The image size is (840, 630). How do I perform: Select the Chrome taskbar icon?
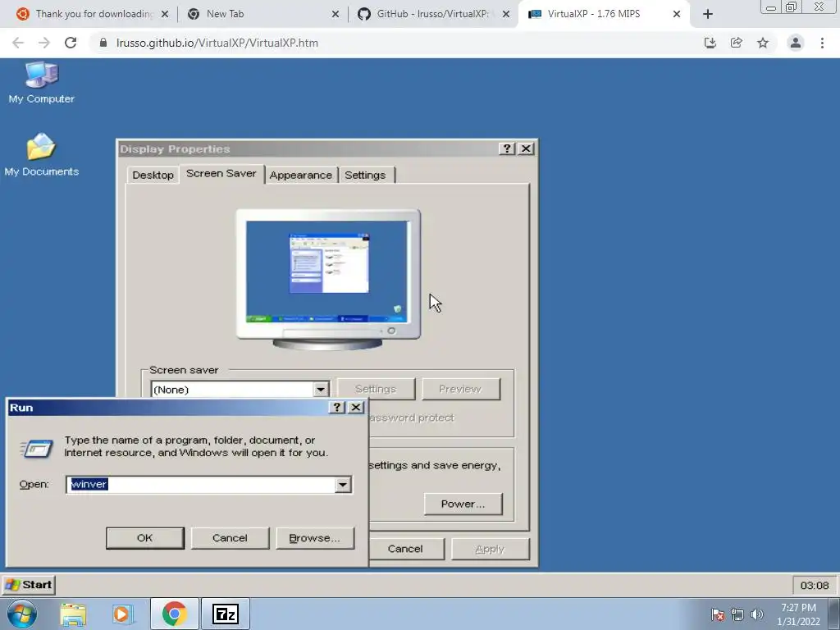click(174, 614)
